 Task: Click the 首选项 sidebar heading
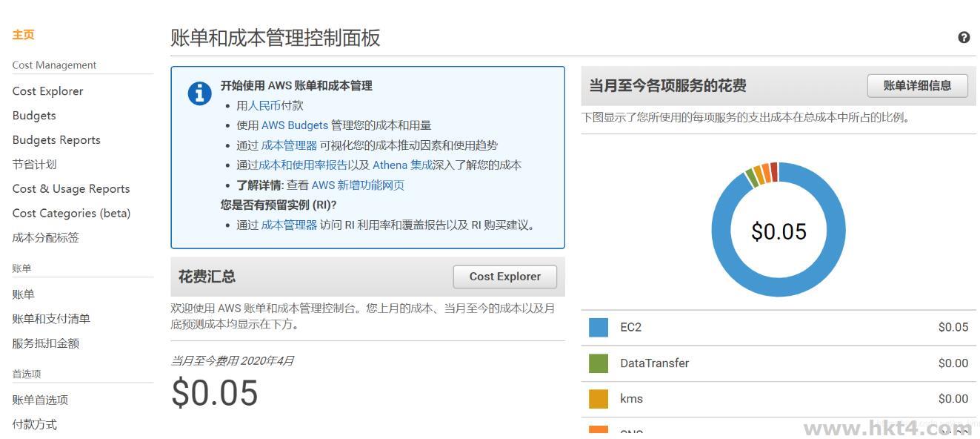pyautogui.click(x=27, y=374)
